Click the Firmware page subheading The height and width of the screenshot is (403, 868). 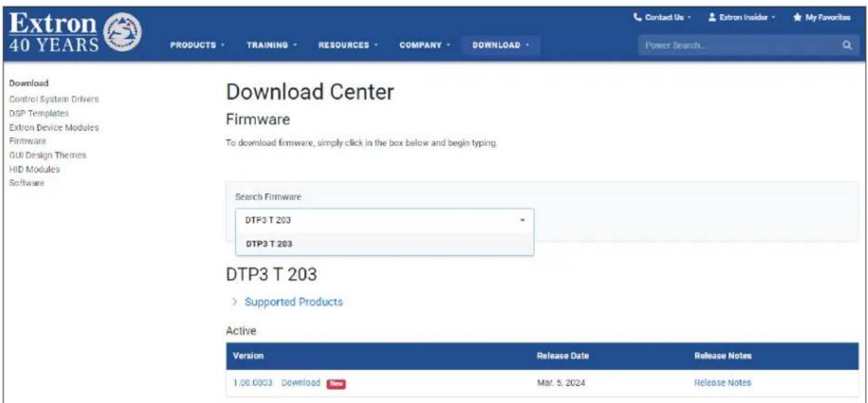(x=258, y=120)
